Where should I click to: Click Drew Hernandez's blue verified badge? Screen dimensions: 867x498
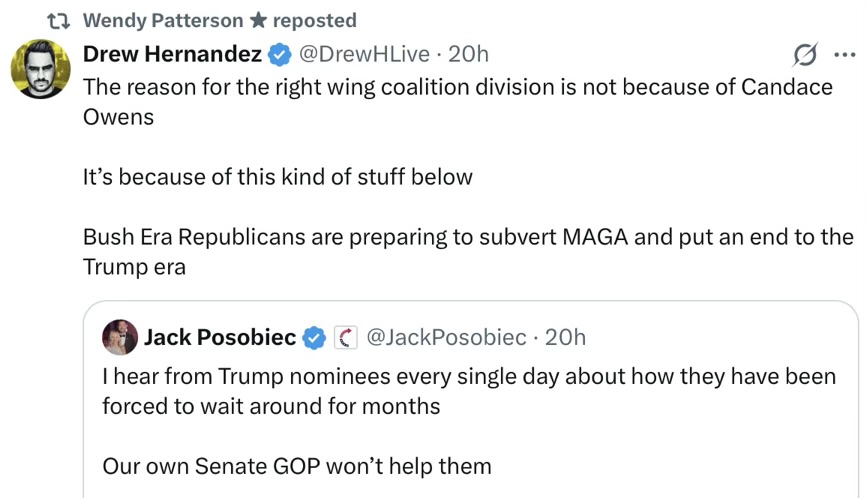click(x=279, y=54)
